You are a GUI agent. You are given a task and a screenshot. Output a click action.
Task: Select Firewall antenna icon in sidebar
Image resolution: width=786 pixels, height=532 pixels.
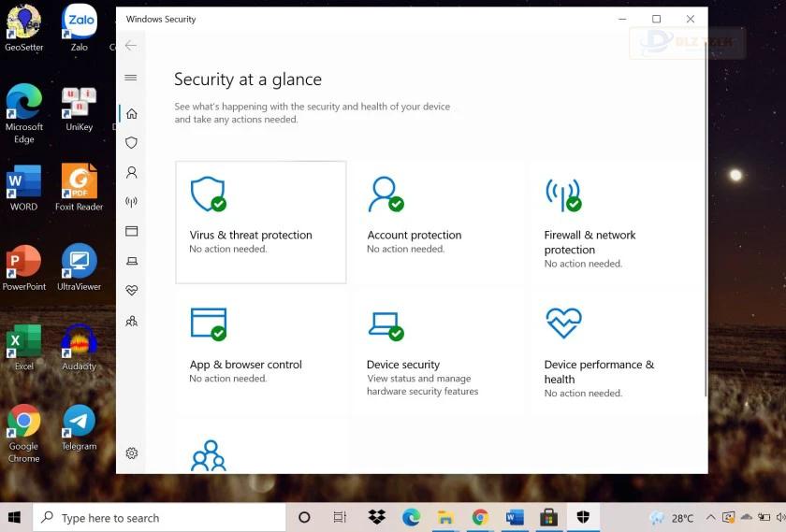131,202
